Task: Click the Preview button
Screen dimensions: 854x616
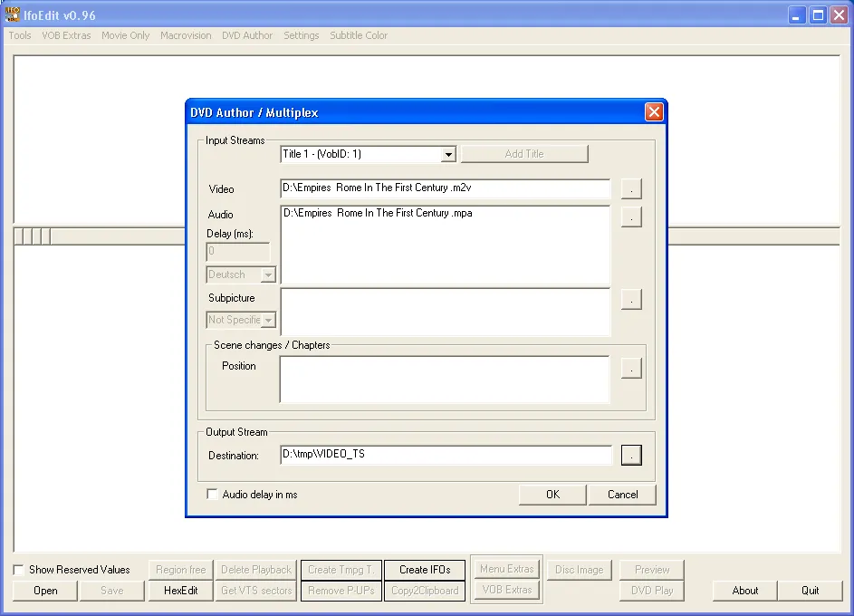Action: (651, 570)
